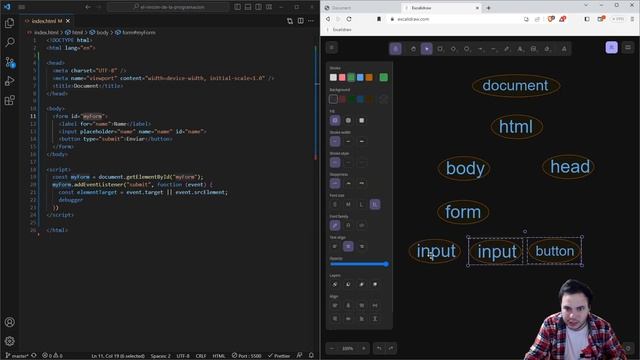Open the Source Control view
The image size is (640, 360).
click(9, 62)
